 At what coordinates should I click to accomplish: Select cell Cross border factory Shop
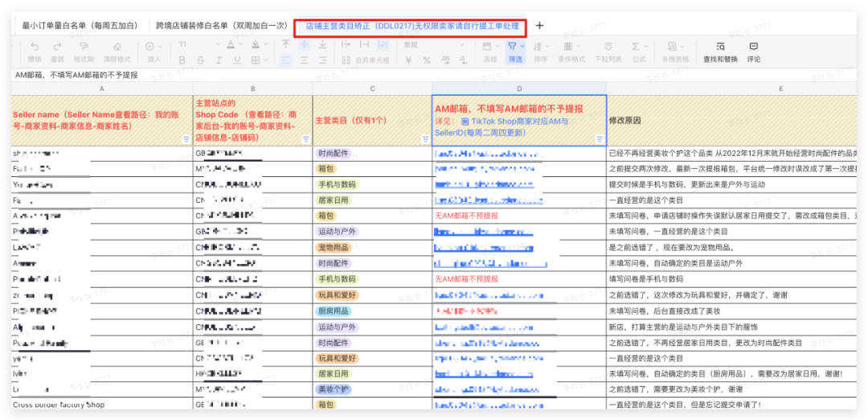point(102,405)
